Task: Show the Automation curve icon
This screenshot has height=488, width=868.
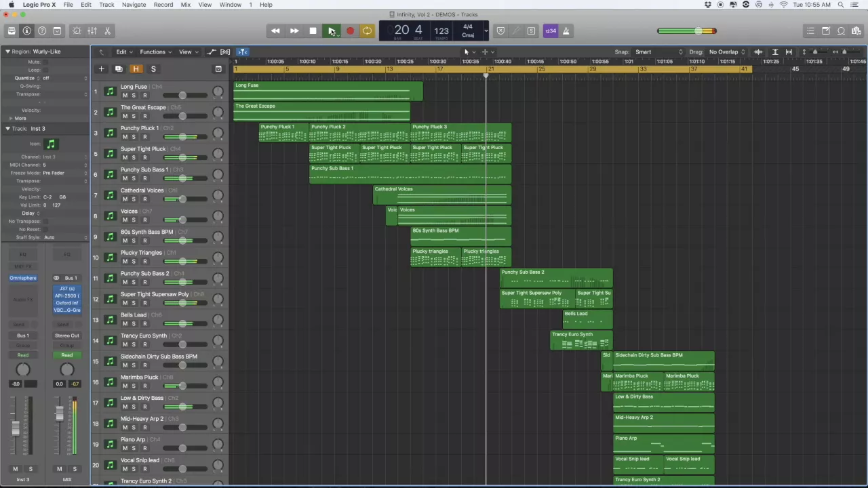Action: pyautogui.click(x=212, y=52)
